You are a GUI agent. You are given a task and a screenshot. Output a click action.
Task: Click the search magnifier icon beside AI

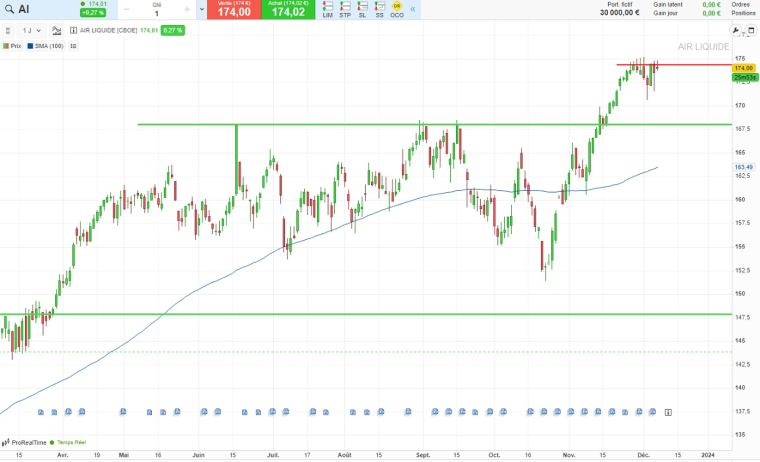click(9, 9)
